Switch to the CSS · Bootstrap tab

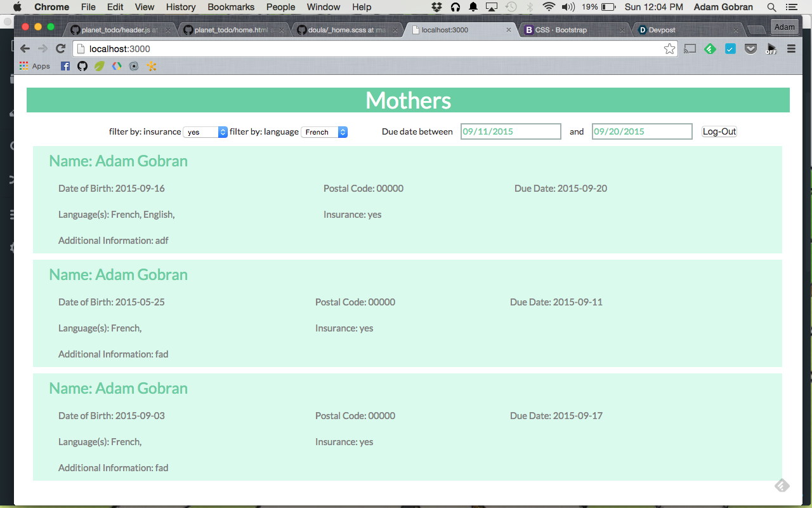point(573,30)
